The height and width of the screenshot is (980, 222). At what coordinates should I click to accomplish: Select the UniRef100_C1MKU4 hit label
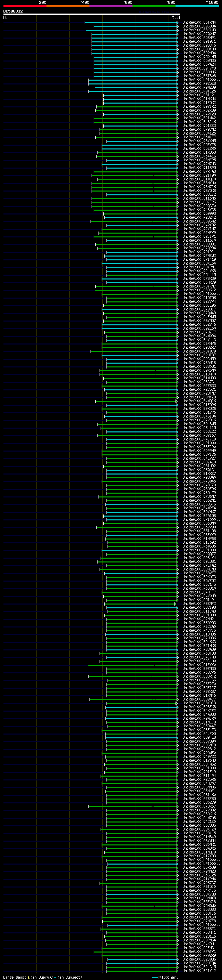tap(199, 99)
